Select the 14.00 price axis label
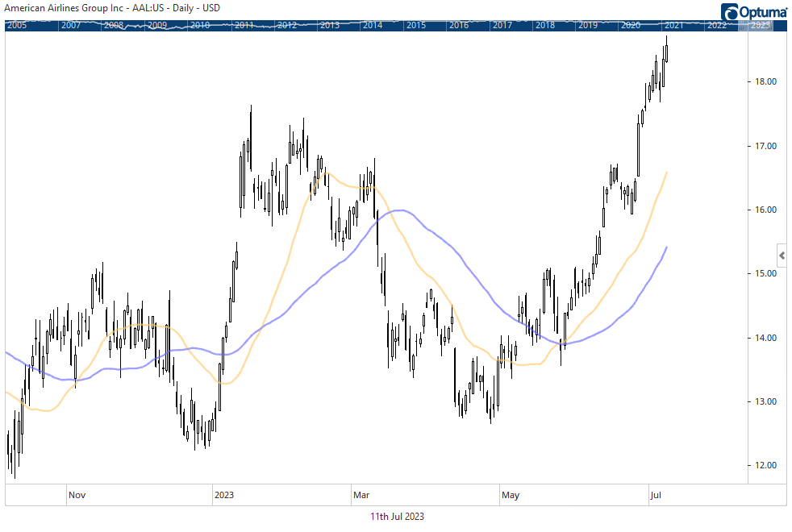Image resolution: width=792 pixels, height=532 pixels. [765, 339]
